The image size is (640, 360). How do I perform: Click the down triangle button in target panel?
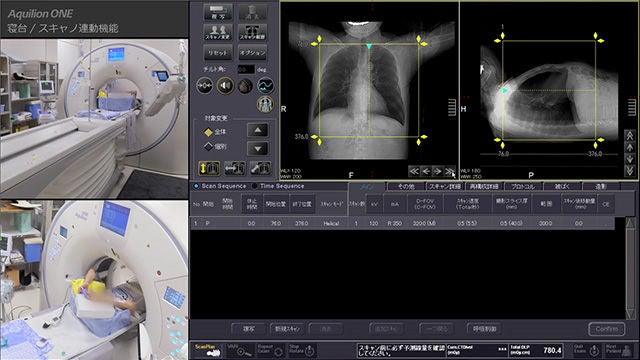[x=258, y=149]
